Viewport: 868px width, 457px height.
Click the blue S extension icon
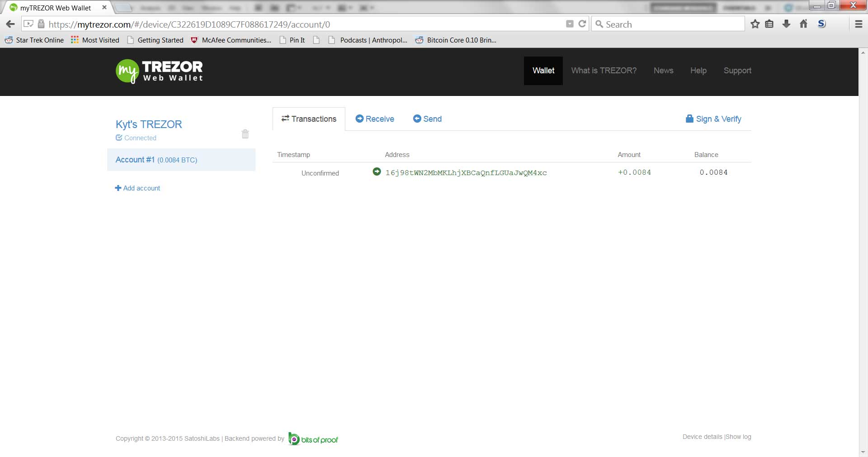point(822,24)
